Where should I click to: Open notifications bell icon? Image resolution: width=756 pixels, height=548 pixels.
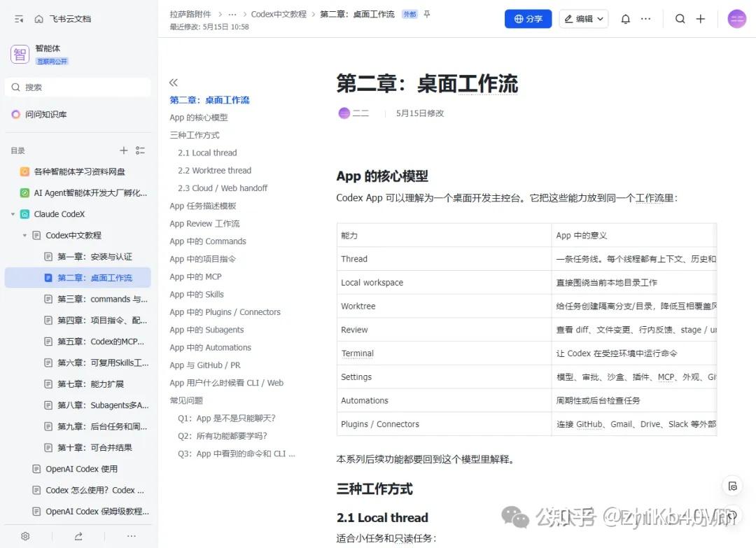click(625, 19)
